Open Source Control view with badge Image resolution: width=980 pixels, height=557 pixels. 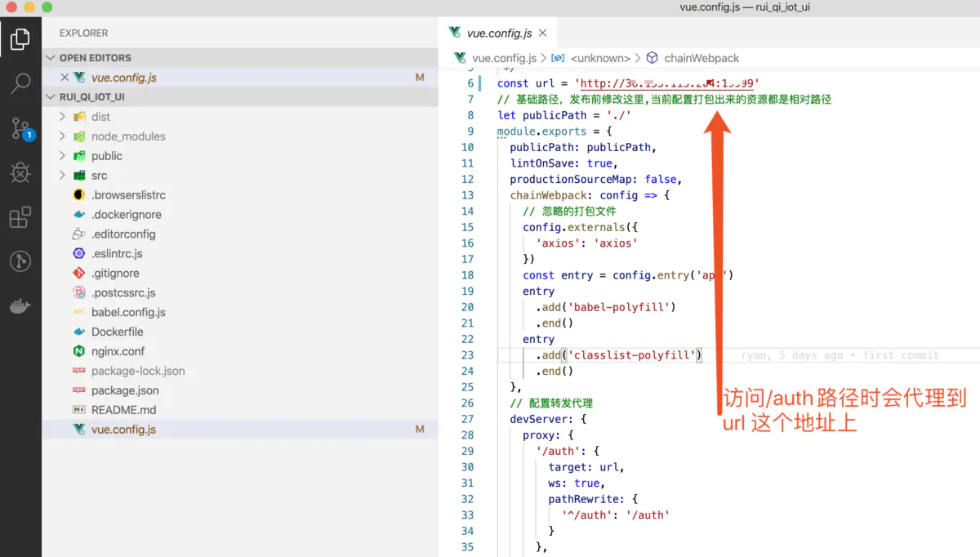click(20, 128)
